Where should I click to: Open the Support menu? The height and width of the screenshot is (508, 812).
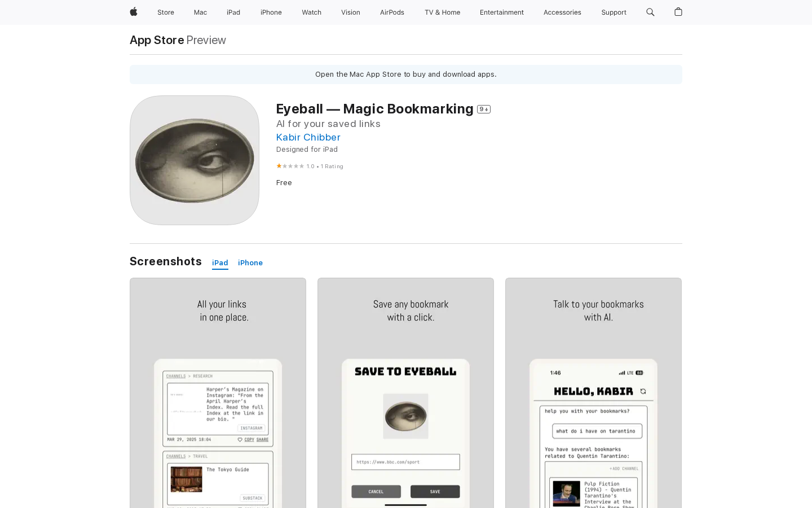click(x=614, y=12)
